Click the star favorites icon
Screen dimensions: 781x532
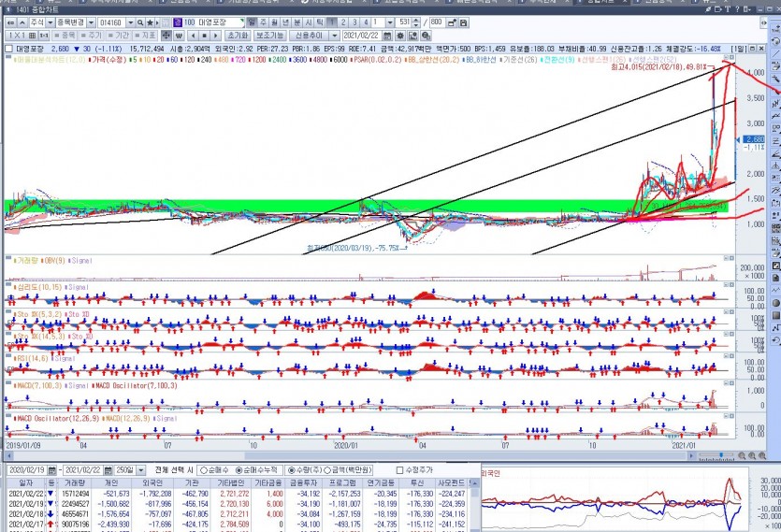pos(149,22)
